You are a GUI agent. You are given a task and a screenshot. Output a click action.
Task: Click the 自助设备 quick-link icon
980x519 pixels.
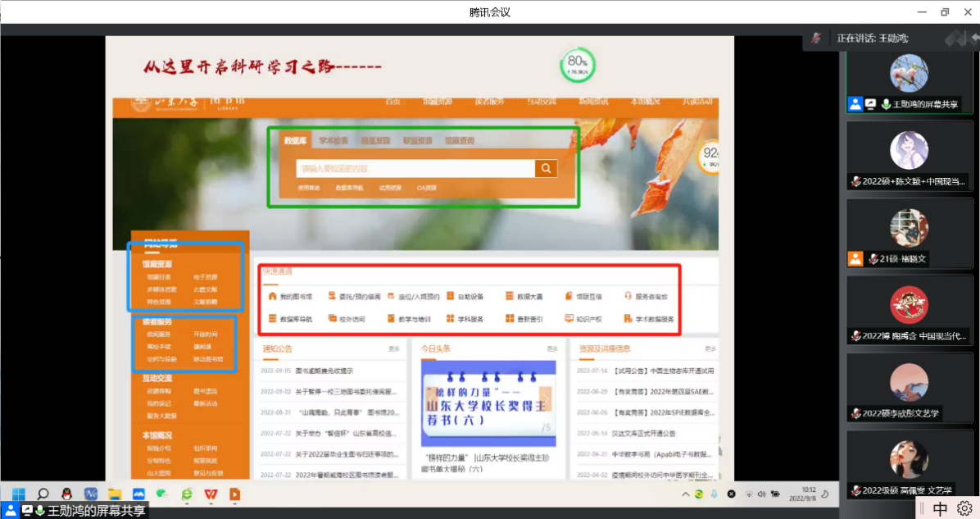(x=450, y=296)
